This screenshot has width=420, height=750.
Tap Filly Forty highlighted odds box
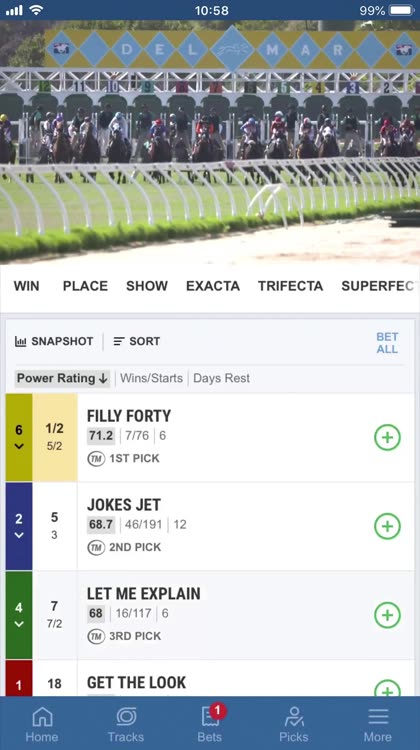[55, 437]
